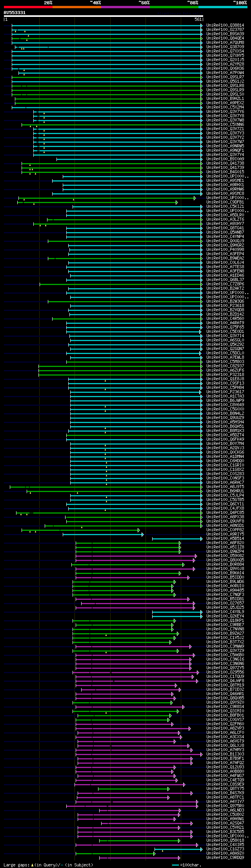
Task: Select hit label UniRef100_Q7XXS4
Action: (x=225, y=51)
